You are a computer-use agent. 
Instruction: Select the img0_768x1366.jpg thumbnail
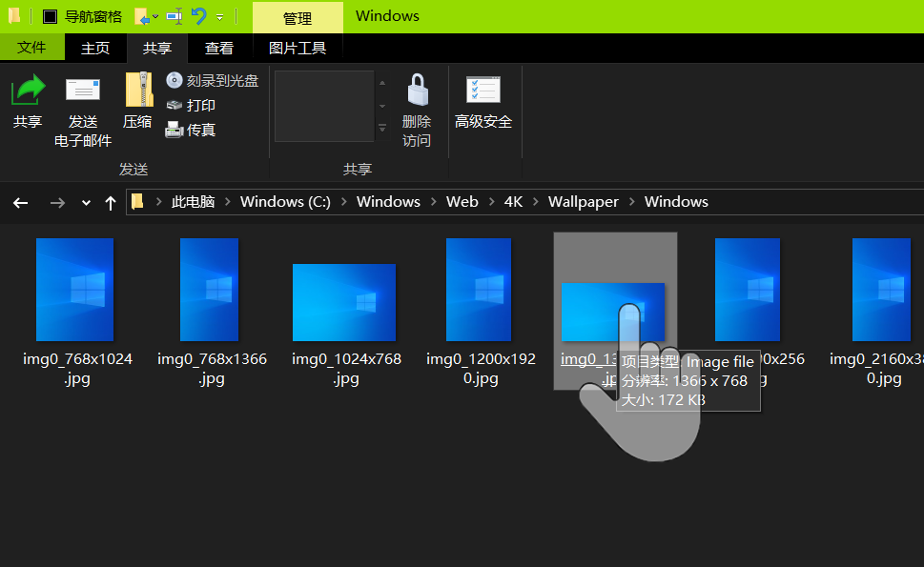click(x=209, y=290)
